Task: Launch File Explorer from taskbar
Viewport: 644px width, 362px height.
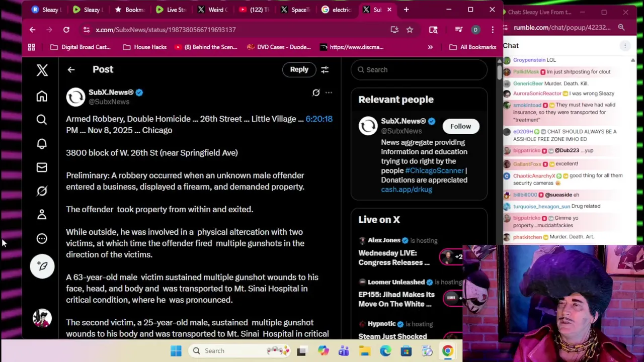Action: pos(364,351)
